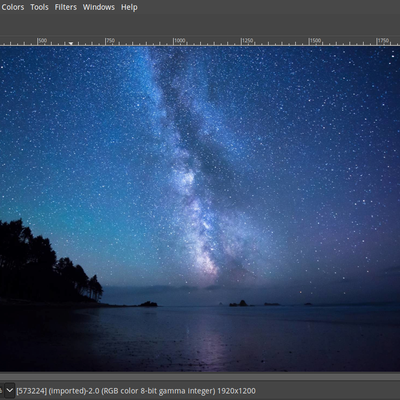
Task: Open the Colors menu
Action: pyautogui.click(x=13, y=7)
